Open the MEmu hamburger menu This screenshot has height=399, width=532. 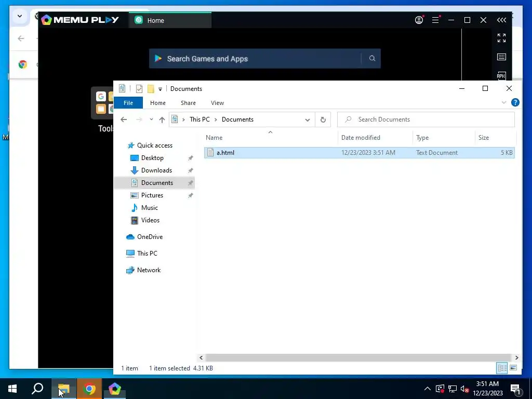click(x=436, y=20)
